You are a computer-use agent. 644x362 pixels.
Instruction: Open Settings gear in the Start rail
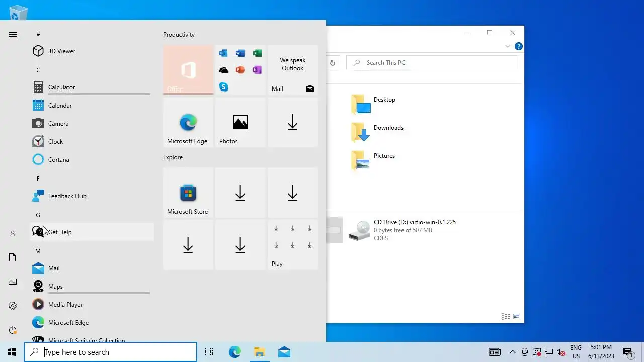[x=13, y=306]
